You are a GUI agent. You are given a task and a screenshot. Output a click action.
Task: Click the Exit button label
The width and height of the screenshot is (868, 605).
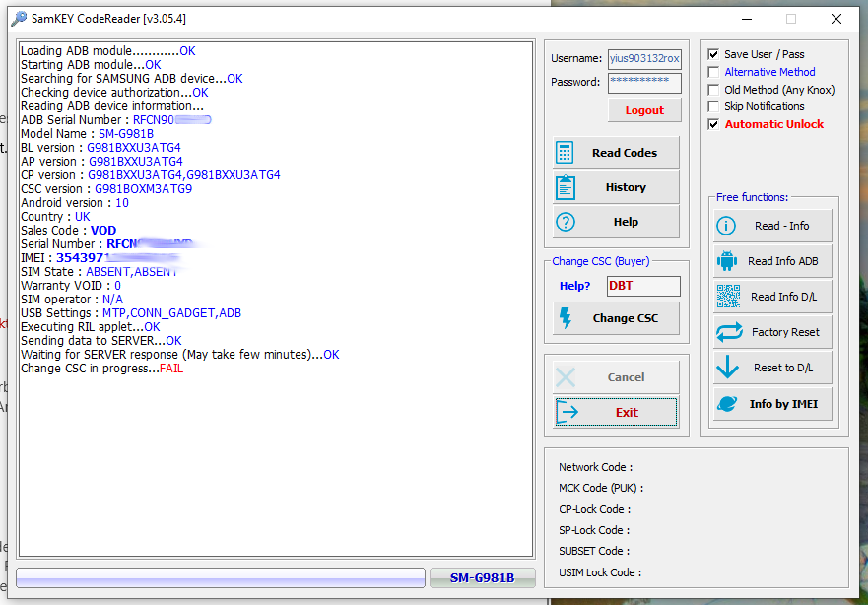(x=627, y=413)
